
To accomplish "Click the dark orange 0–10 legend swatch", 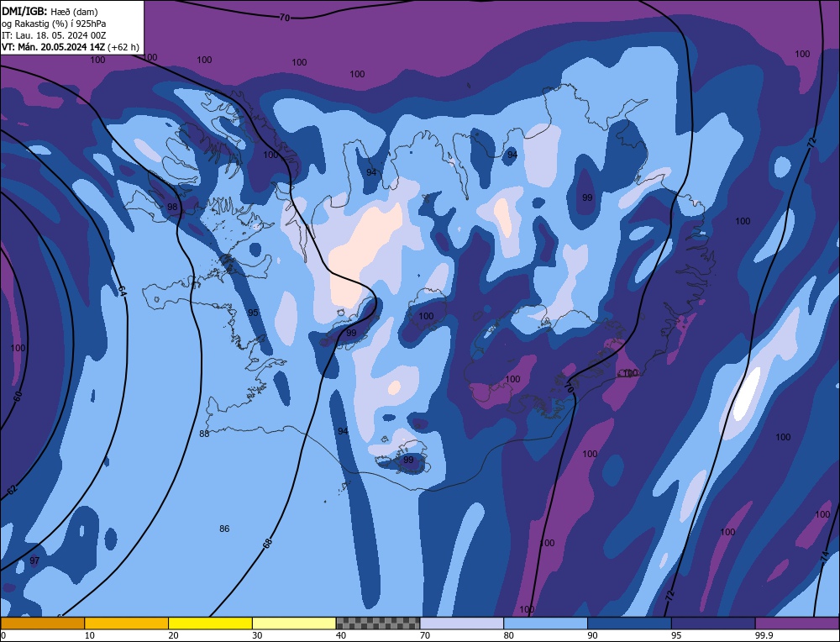I will tap(42, 624).
